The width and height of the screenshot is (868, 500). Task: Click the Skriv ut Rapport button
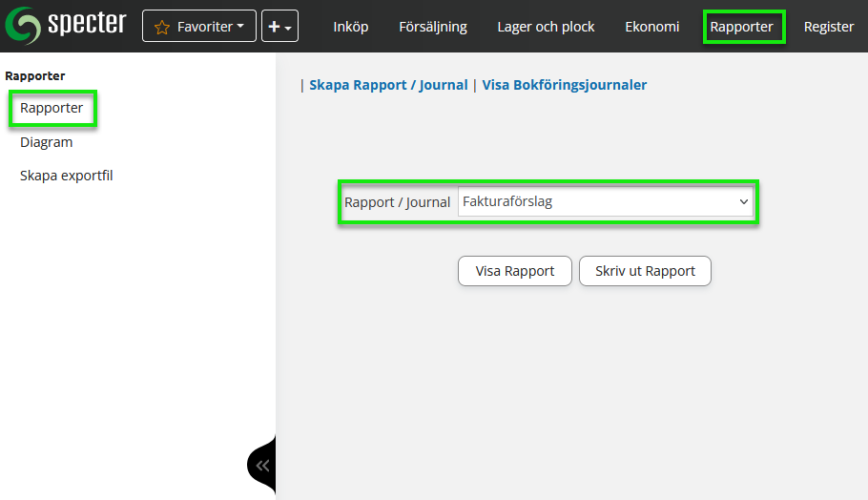click(x=645, y=271)
